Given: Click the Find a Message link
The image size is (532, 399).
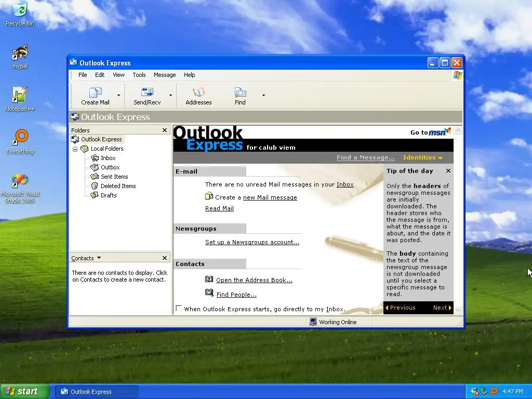Looking at the screenshot, I should pyautogui.click(x=365, y=157).
